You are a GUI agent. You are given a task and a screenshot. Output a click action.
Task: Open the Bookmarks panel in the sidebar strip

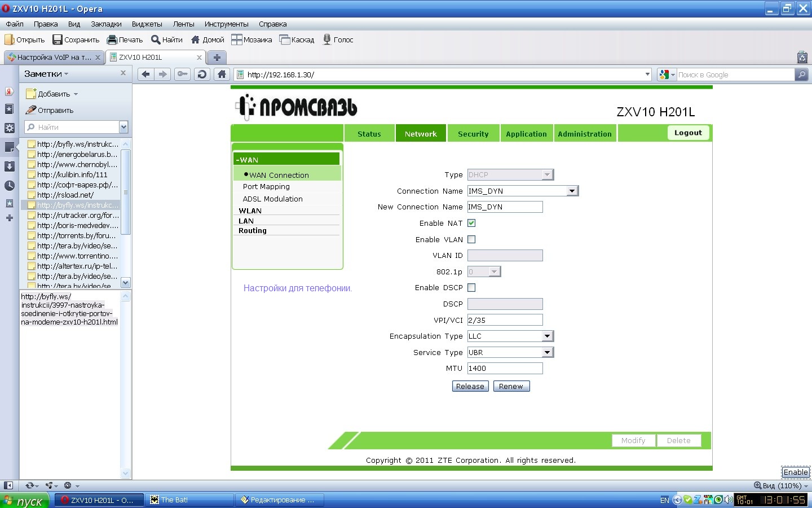9,110
